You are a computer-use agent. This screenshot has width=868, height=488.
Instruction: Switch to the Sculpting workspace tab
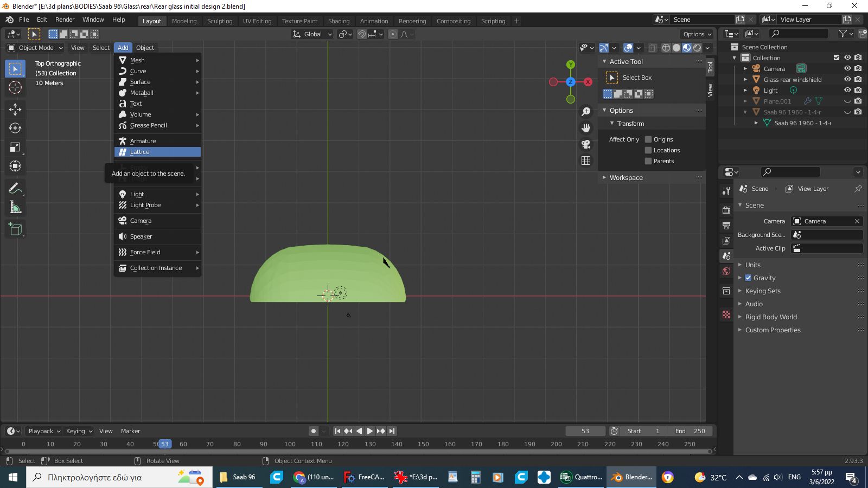(x=219, y=21)
